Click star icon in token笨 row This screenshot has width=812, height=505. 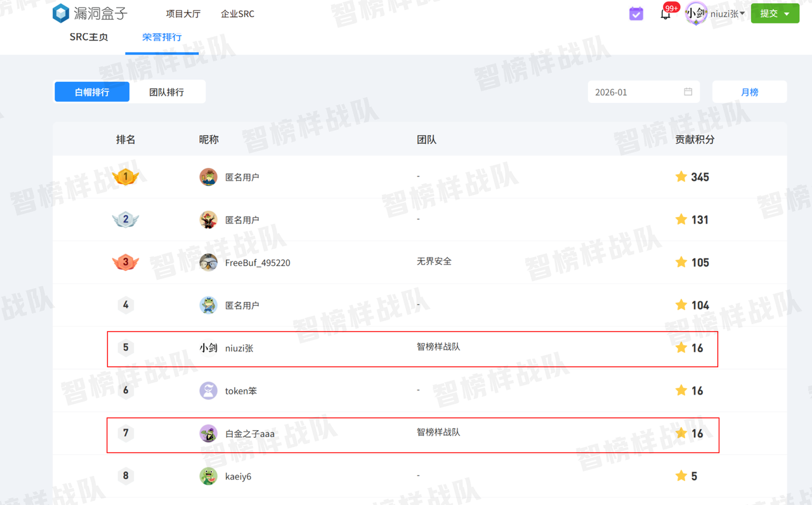(681, 390)
